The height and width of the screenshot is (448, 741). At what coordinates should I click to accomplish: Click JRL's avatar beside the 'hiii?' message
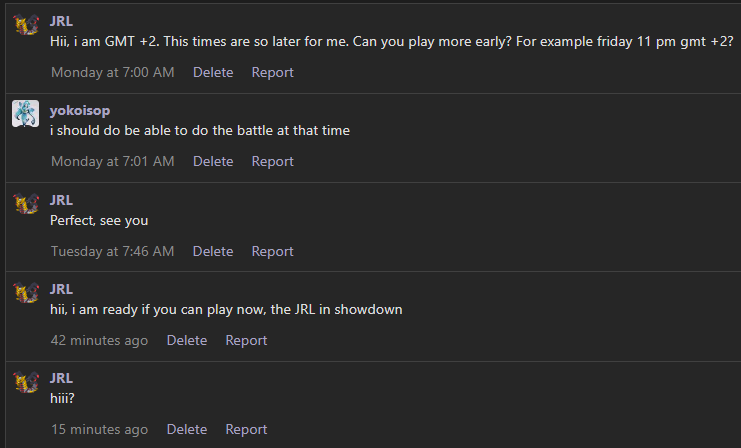click(26, 382)
